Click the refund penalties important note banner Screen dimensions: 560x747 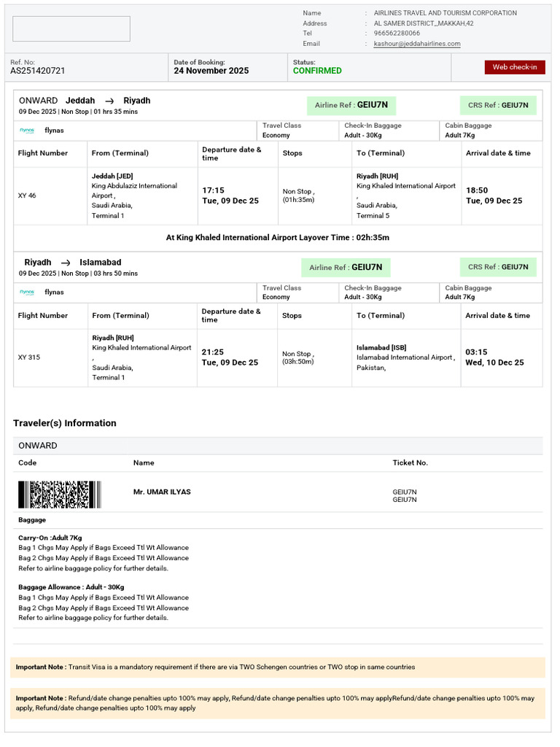277,703
